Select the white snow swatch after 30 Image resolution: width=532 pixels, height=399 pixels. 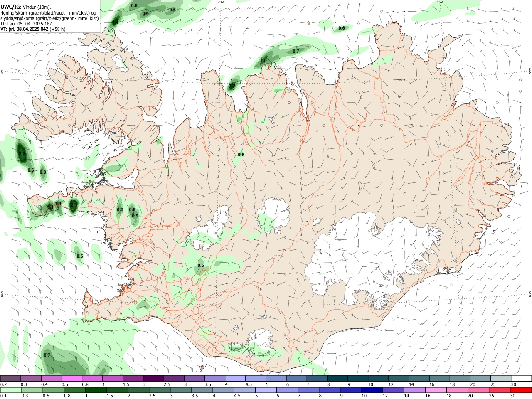pyautogui.click(x=522, y=378)
